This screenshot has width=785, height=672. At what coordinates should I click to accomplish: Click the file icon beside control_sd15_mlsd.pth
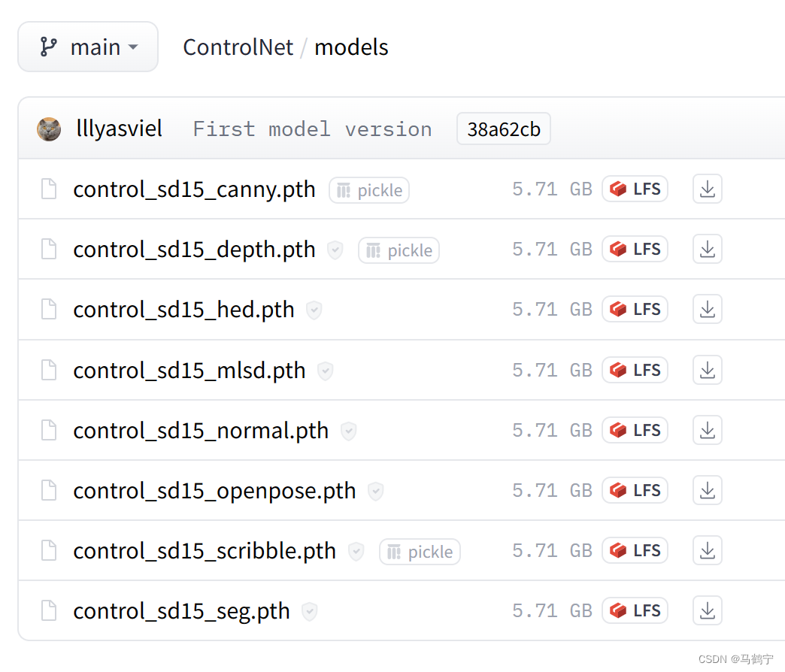[x=49, y=371]
